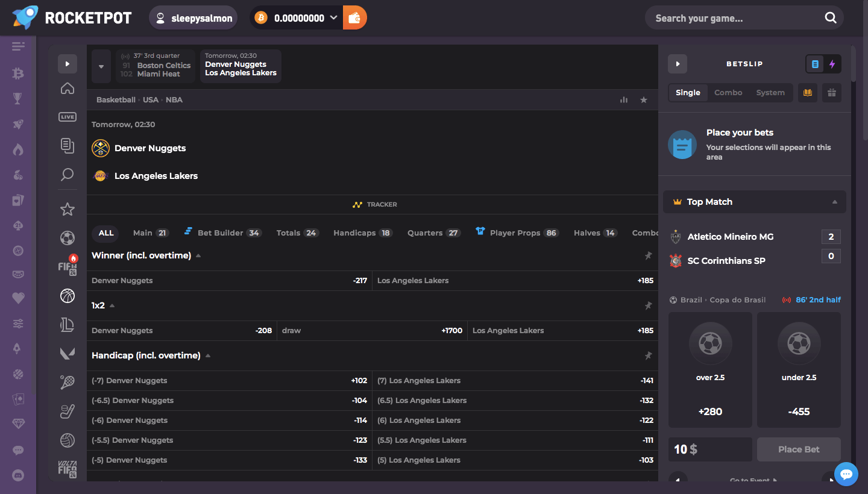This screenshot has height=494, width=868.
Task: Bet on Denver Nuggets winner at -217
Action: point(229,281)
